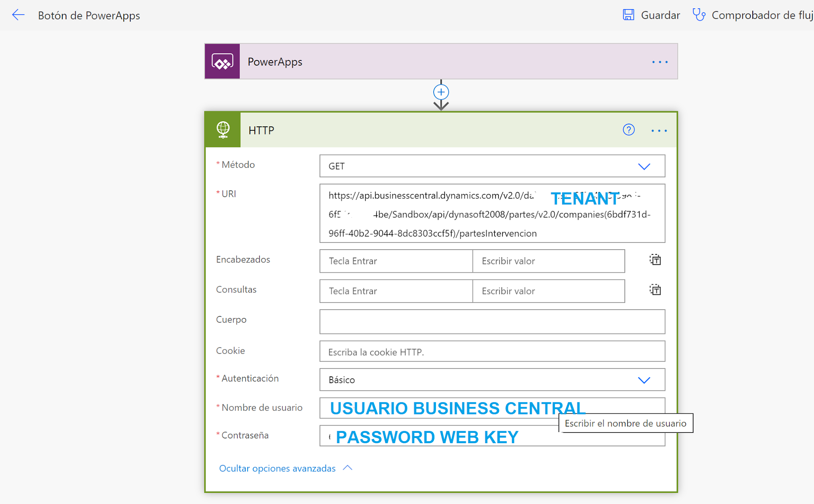The height and width of the screenshot is (504, 814).
Task: Click the URI field
Action: click(492, 214)
